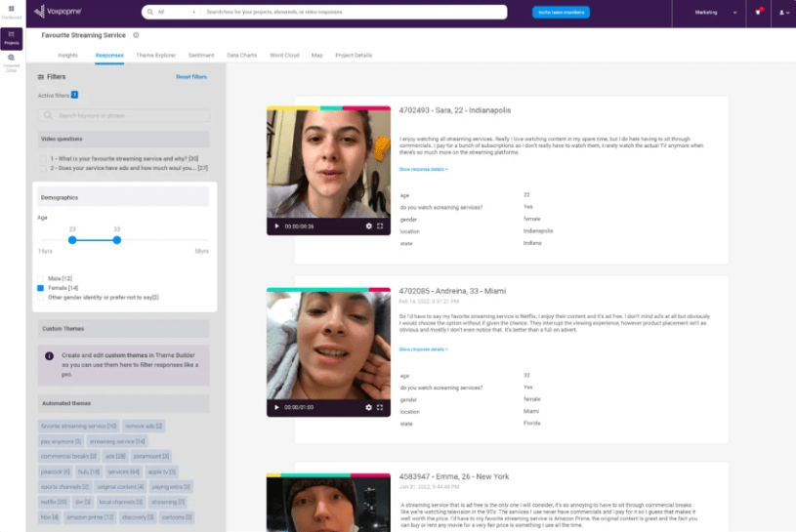The image size is (796, 532).
Task: Open Projects in the left sidebar
Action: [x=11, y=38]
